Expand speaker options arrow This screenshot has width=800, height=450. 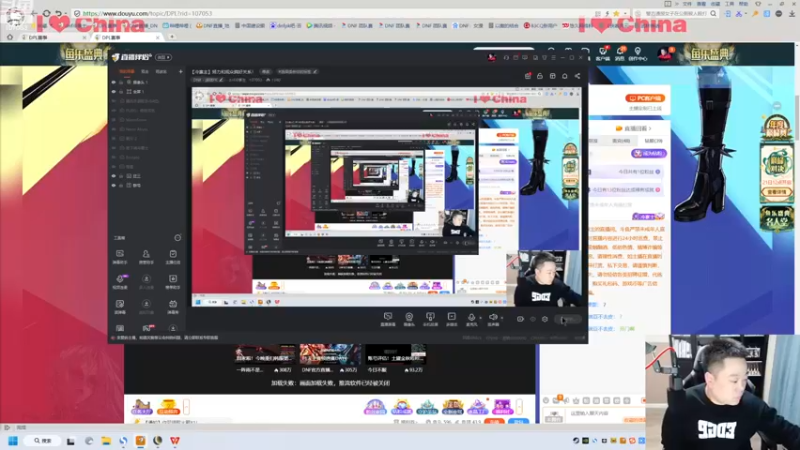(x=502, y=318)
